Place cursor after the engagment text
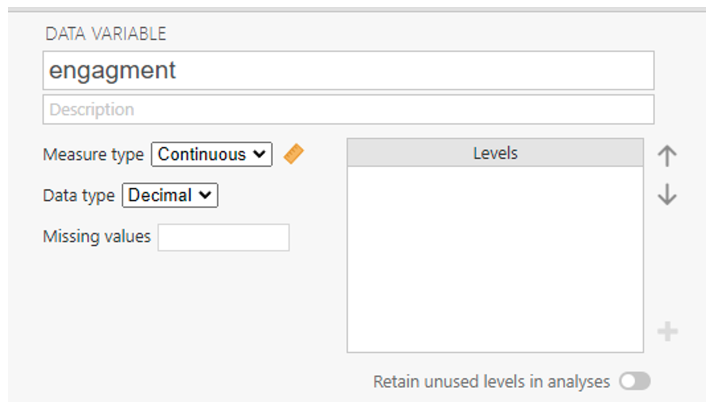713x409 pixels. (180, 71)
